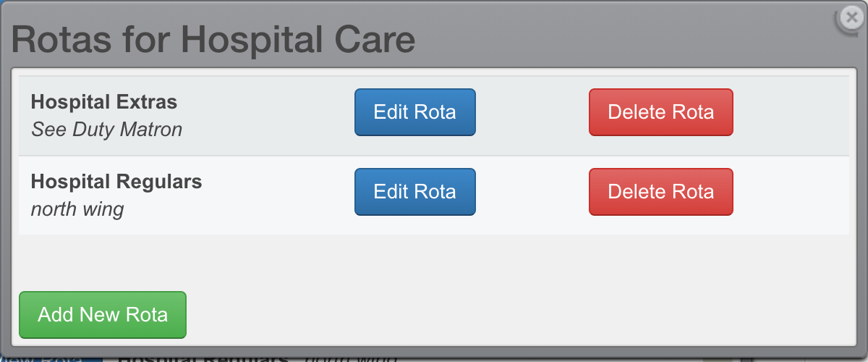This screenshot has height=362, width=868.
Task: Close the Rotas for Hospital Care dialog
Action: tap(851, 18)
